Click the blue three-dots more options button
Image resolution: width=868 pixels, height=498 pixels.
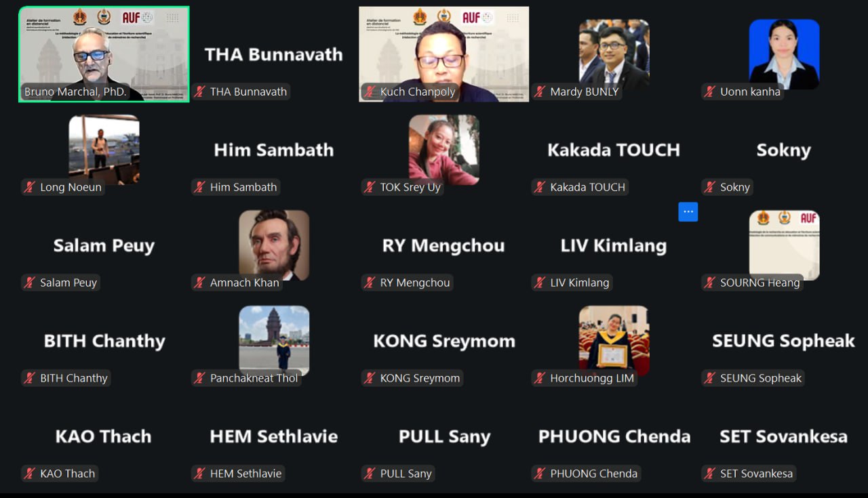pos(688,211)
